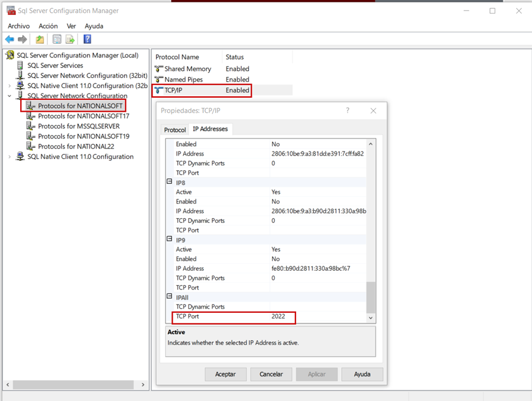Click the SQL Server Services icon
The image size is (532, 401).
[20, 65]
